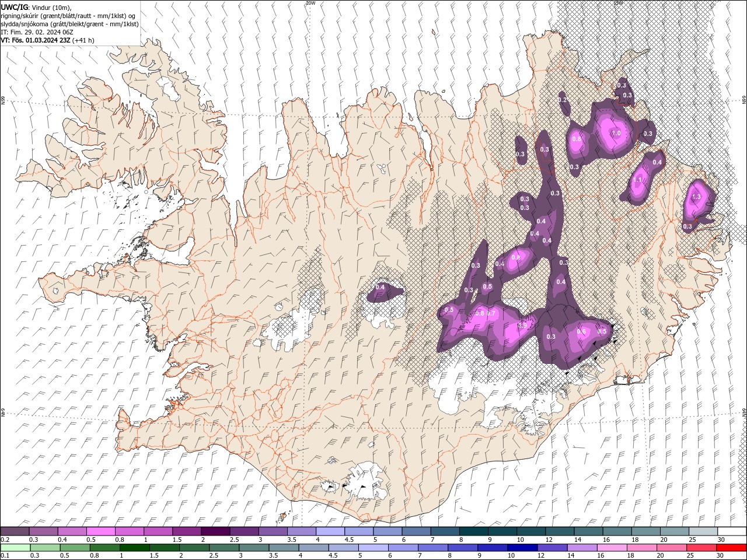
Task: Click the "15W" longitude label
Action: (618, 3)
